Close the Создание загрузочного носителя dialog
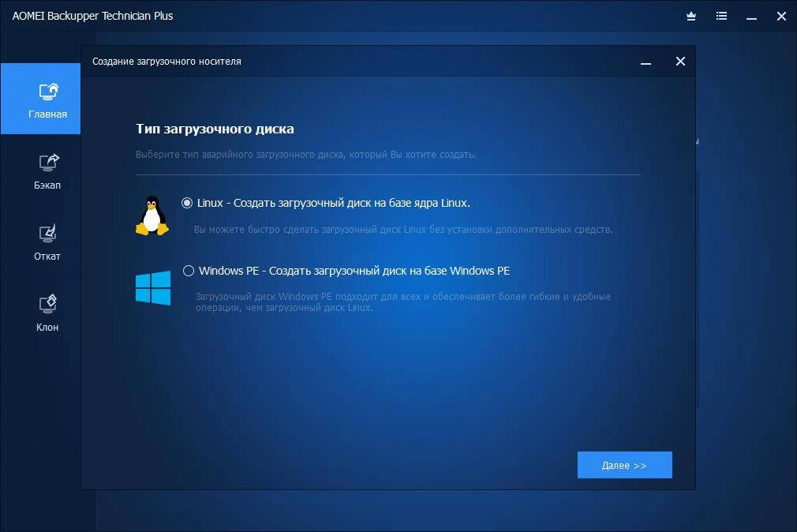This screenshot has height=532, width=797. [x=680, y=62]
